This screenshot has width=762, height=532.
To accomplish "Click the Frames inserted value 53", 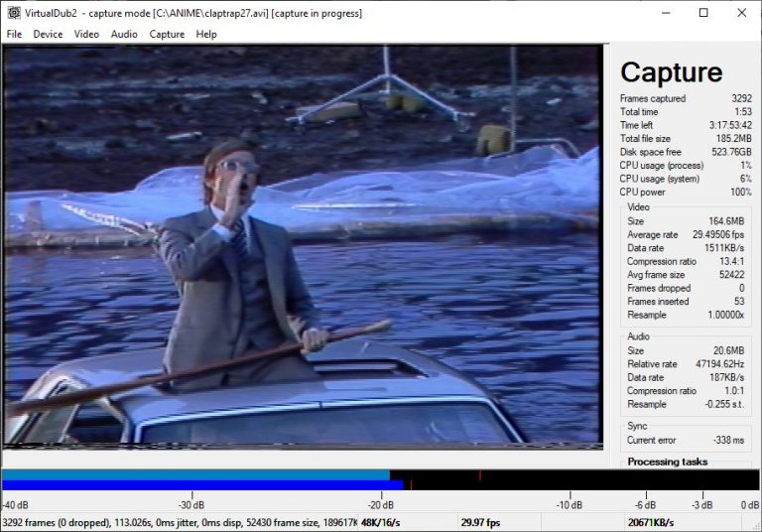I will point(739,302).
